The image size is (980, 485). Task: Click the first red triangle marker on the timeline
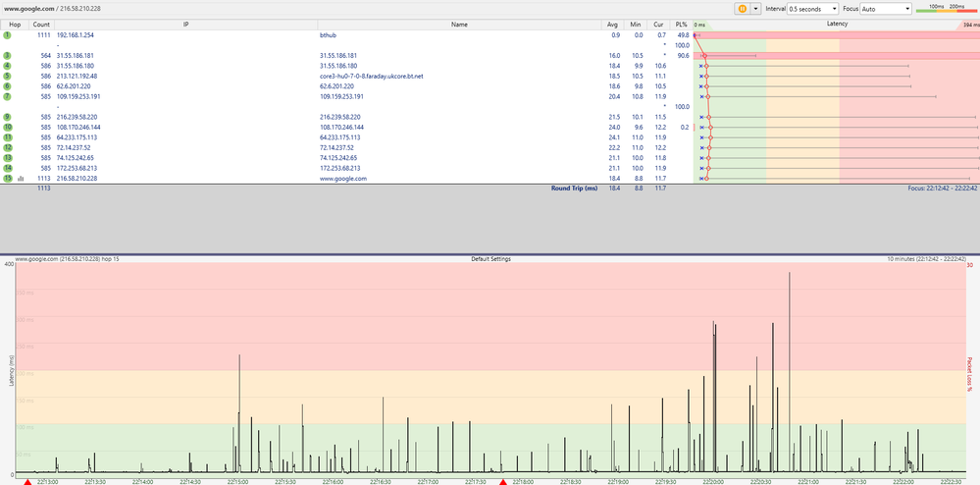pyautogui.click(x=27, y=481)
